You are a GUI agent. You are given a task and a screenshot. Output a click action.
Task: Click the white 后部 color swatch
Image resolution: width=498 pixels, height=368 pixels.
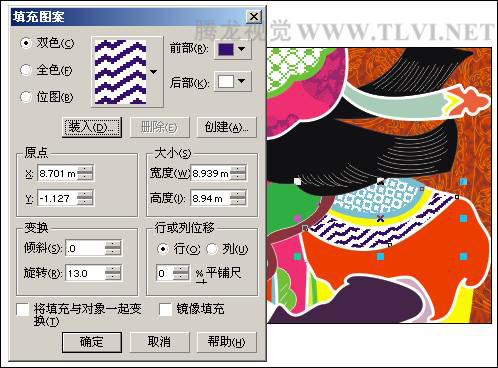click(x=226, y=81)
